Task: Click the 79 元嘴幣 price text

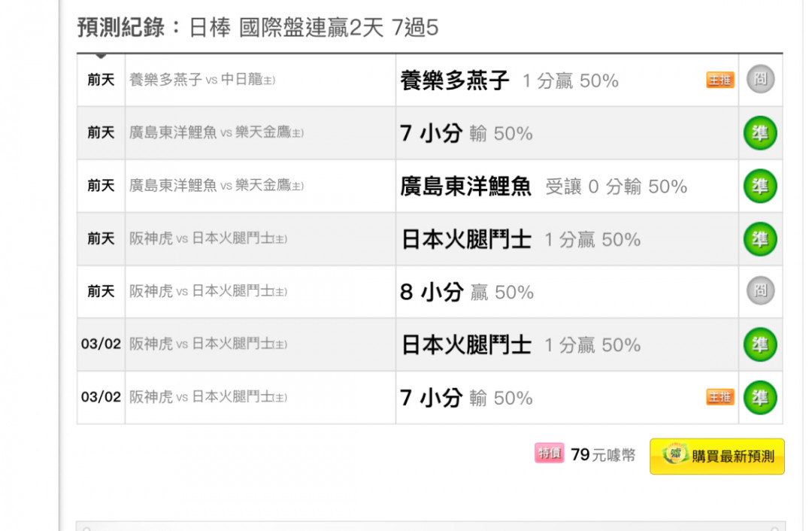Action: coord(603,455)
